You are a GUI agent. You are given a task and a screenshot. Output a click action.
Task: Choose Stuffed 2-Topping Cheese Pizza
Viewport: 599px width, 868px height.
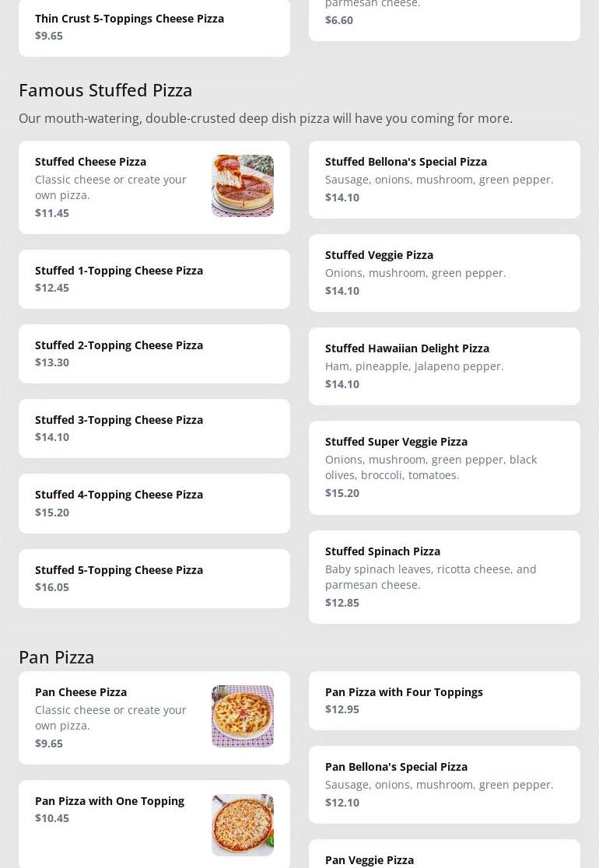tap(154, 353)
